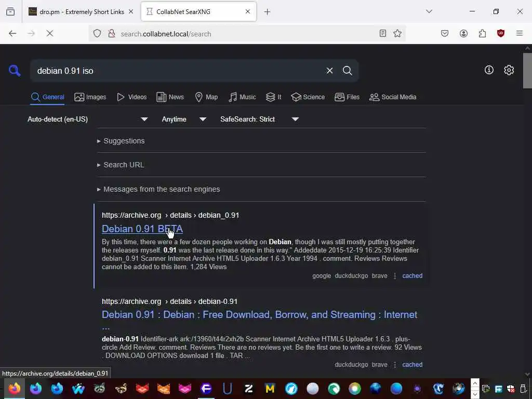Launch Firefox from the taskbar

point(15,388)
